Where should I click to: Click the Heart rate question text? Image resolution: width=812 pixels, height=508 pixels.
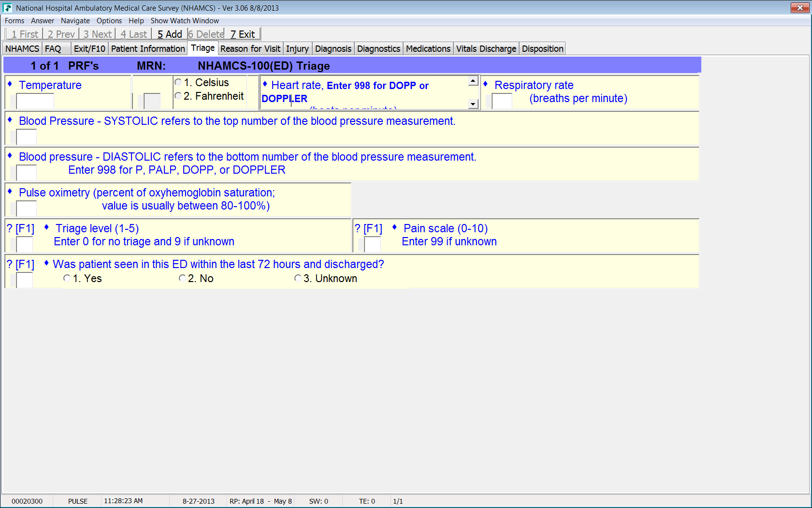345,92
